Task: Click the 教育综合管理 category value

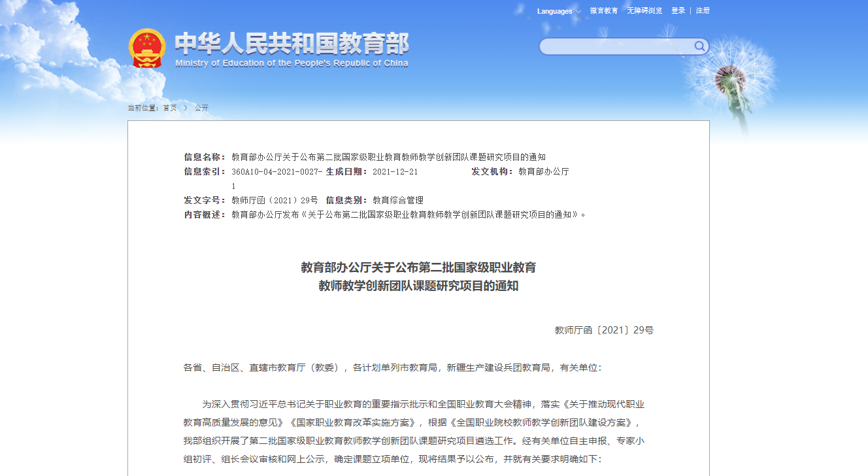Action: (x=398, y=200)
